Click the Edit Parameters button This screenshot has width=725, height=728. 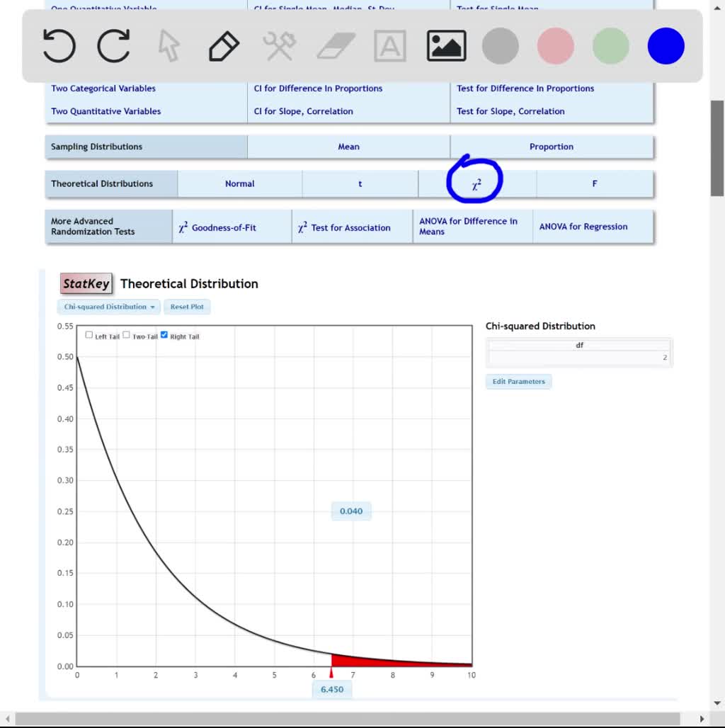pos(518,381)
